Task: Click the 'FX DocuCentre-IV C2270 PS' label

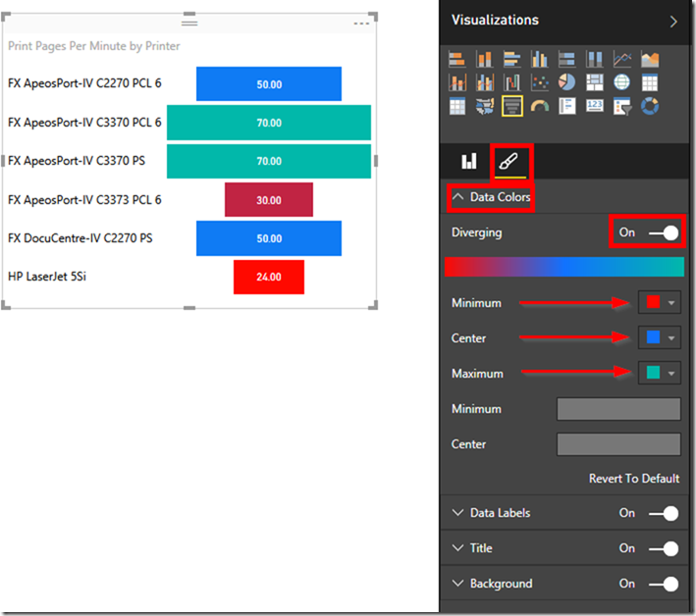Action: [x=80, y=238]
